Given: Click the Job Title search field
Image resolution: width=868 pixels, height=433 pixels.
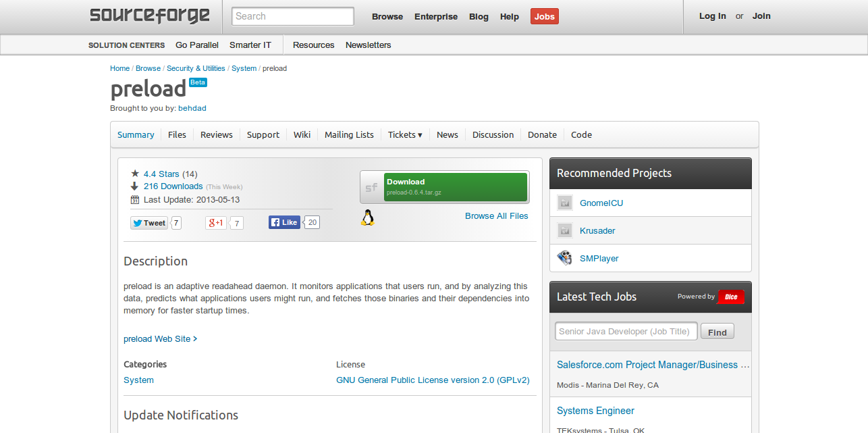Looking at the screenshot, I should point(626,332).
